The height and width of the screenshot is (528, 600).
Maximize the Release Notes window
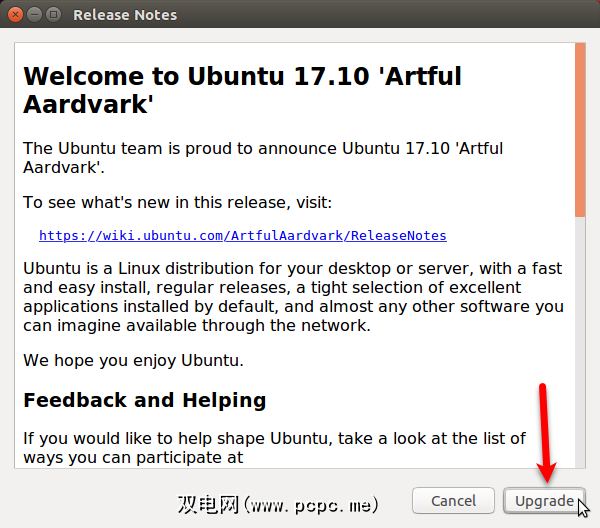point(52,15)
